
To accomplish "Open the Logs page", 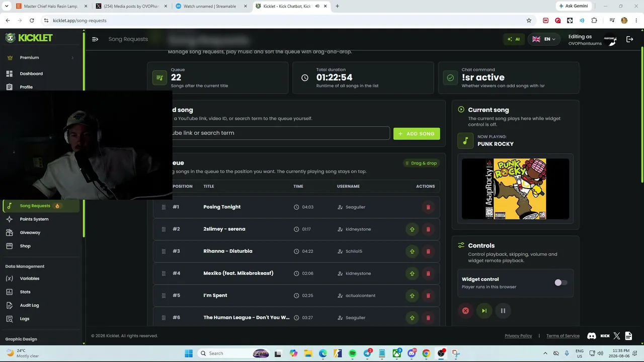I will [x=40, y=319].
